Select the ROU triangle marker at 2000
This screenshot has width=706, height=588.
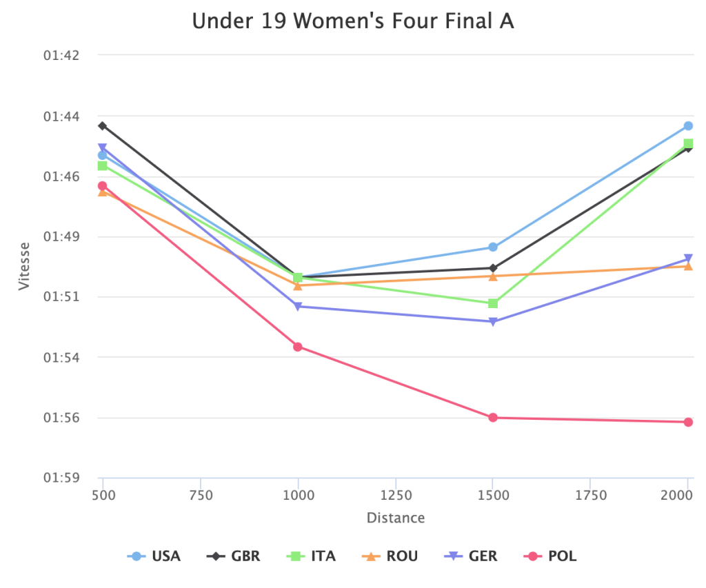[688, 266]
